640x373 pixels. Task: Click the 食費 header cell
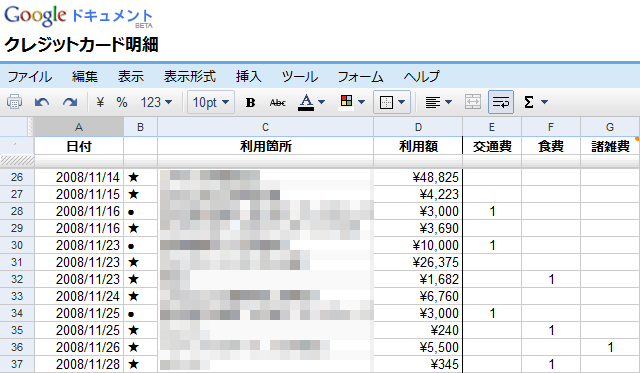[551, 146]
